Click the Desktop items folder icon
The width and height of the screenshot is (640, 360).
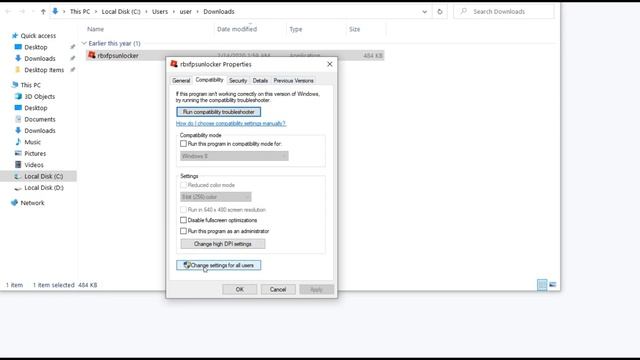(18, 70)
